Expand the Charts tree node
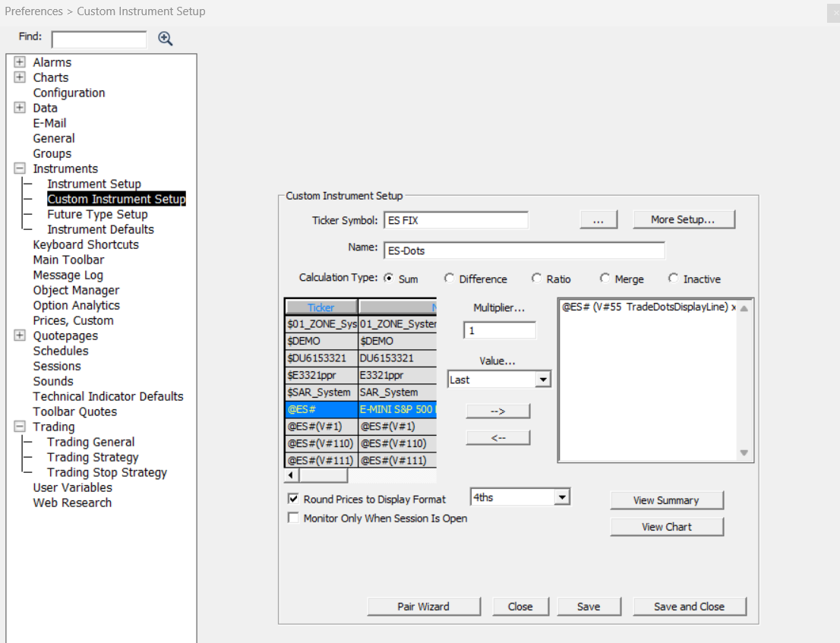This screenshot has width=840, height=643. 20,77
